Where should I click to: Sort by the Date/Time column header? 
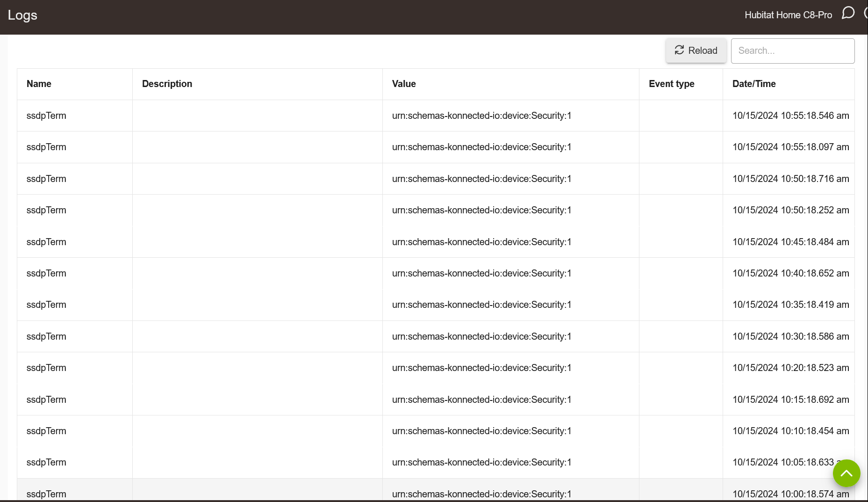click(x=753, y=84)
